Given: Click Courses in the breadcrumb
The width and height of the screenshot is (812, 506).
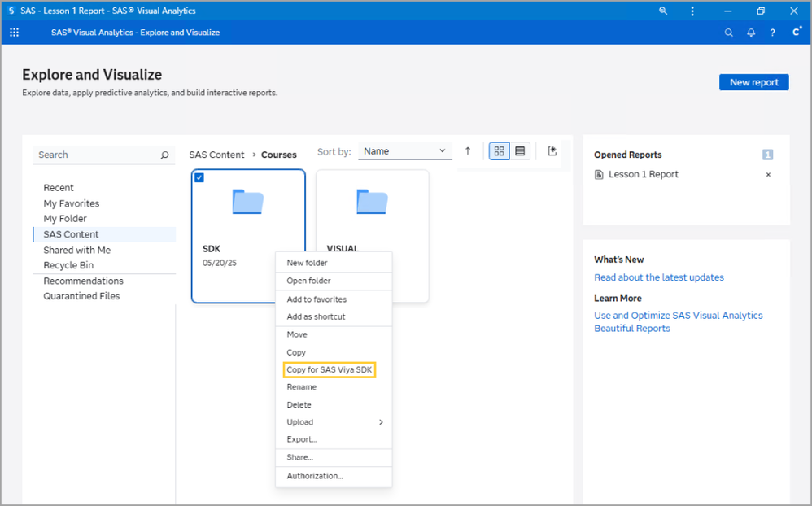Looking at the screenshot, I should 278,155.
